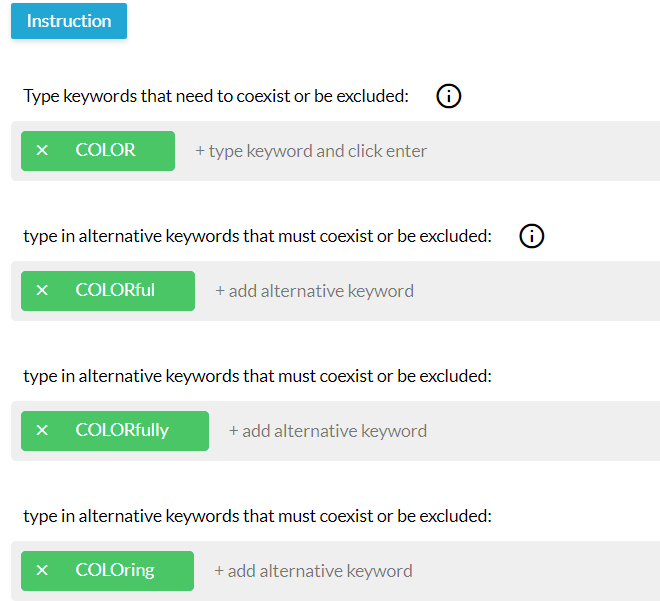Viewport: 660px width, 601px height.
Task: Show info icon beside alternative keywords label
Action: point(531,236)
